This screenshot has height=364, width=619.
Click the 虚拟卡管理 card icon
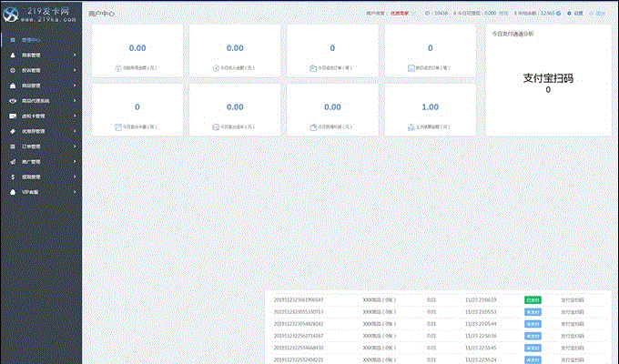click(11, 116)
